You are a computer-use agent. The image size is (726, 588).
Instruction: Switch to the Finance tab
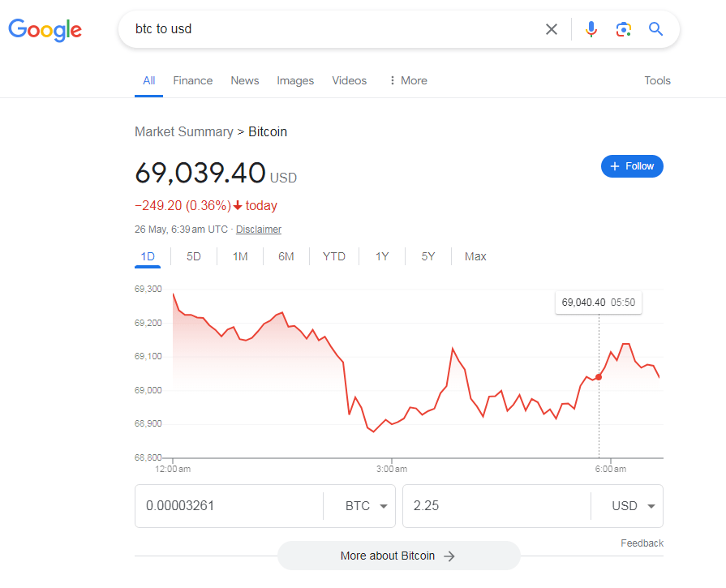192,80
